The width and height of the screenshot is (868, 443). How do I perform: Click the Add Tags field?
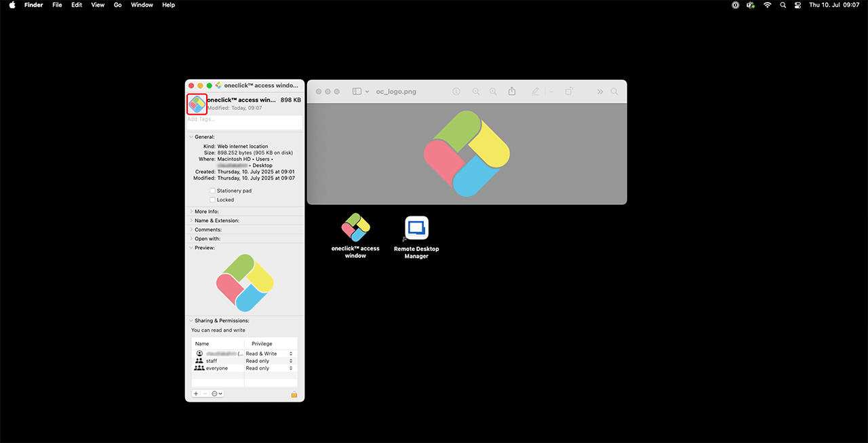point(244,120)
